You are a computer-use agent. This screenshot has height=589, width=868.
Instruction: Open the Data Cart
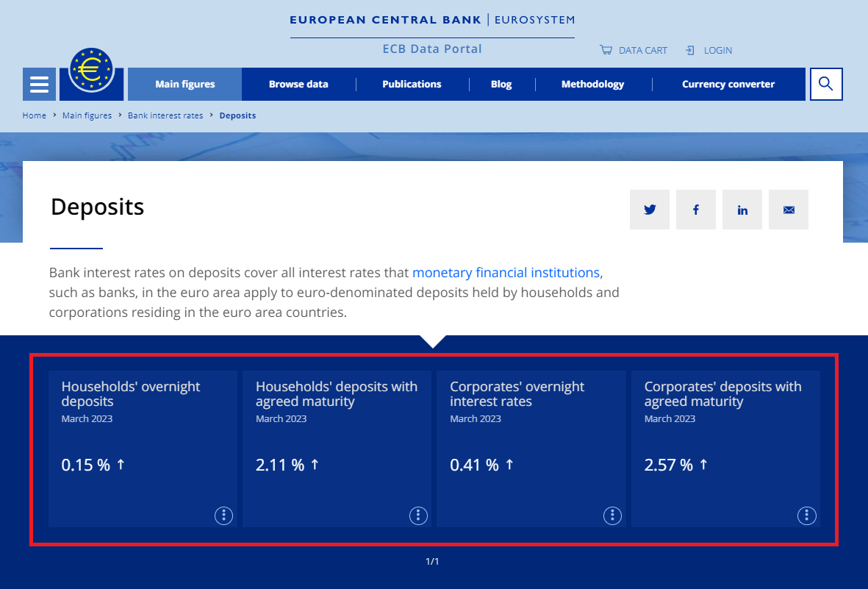tap(634, 50)
